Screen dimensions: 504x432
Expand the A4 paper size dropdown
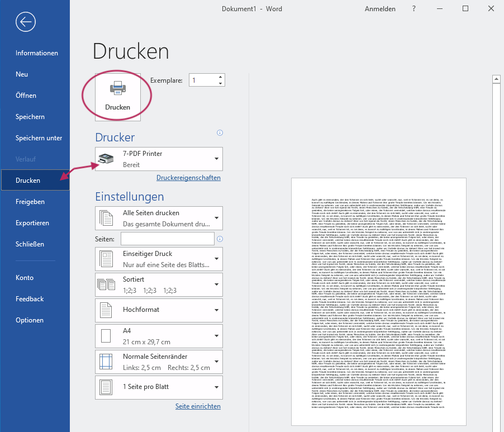(x=216, y=336)
